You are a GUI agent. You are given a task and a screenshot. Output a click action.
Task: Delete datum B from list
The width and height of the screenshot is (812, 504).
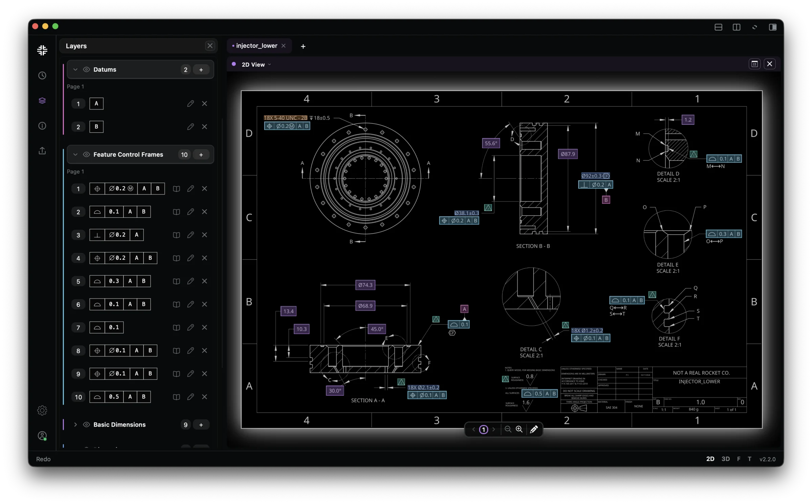pos(204,127)
